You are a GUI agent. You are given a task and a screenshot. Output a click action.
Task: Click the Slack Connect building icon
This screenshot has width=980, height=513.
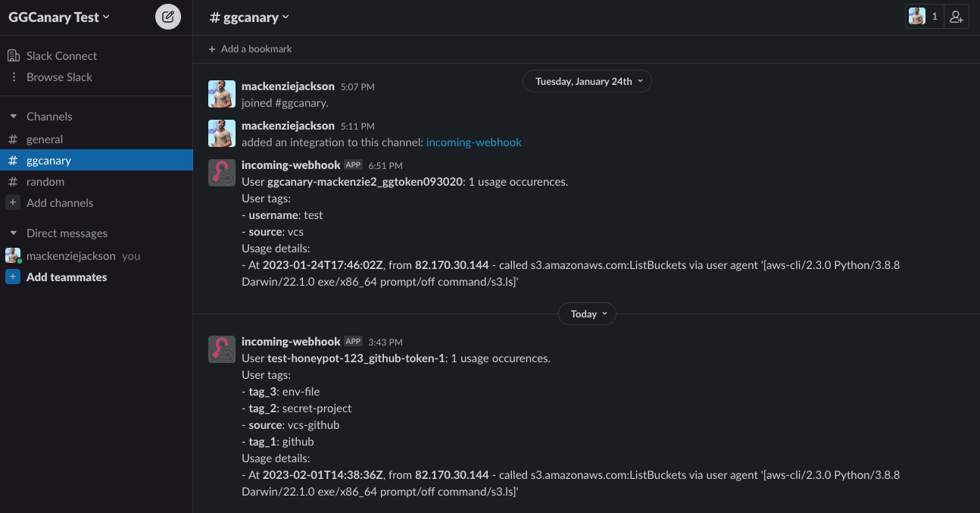point(13,55)
